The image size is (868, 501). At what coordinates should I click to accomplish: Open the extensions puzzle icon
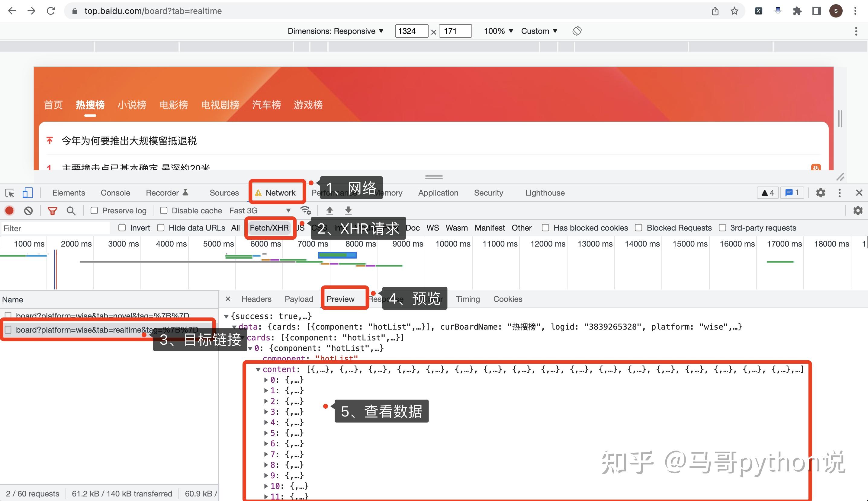797,11
